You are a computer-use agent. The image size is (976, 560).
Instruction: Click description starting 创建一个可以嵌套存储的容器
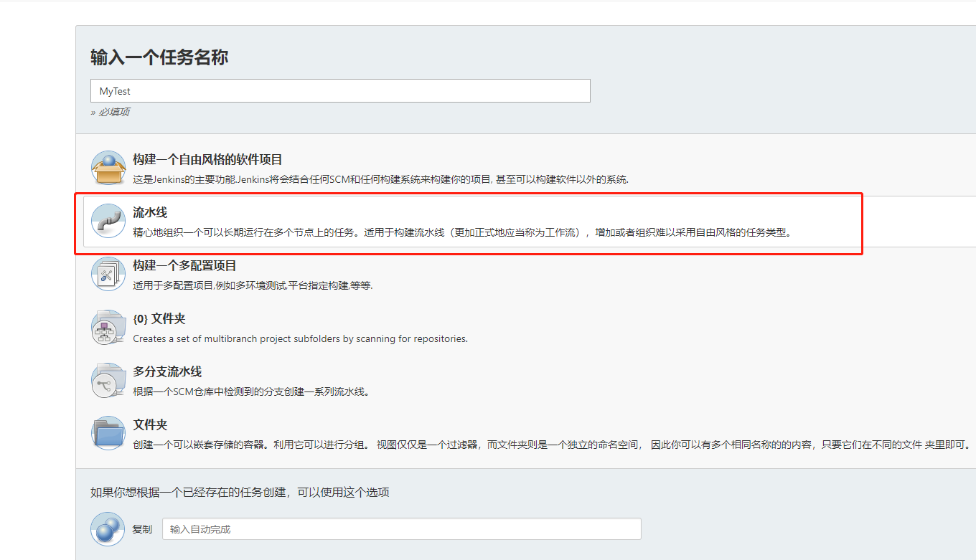[x=553, y=445]
